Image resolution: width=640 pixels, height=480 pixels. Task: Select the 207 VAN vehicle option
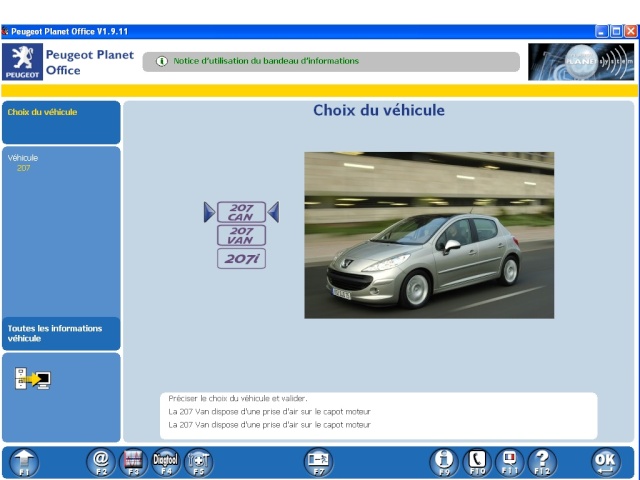pos(241,236)
